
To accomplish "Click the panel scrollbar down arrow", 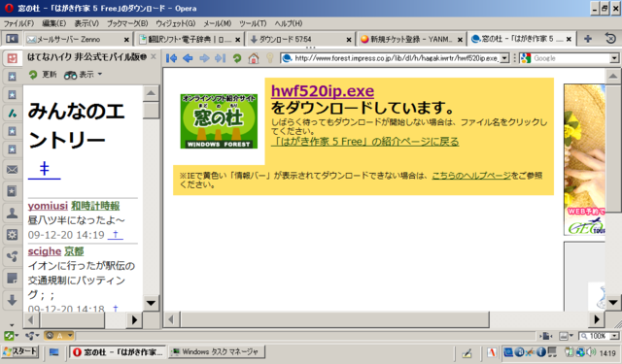I will pos(151,303).
